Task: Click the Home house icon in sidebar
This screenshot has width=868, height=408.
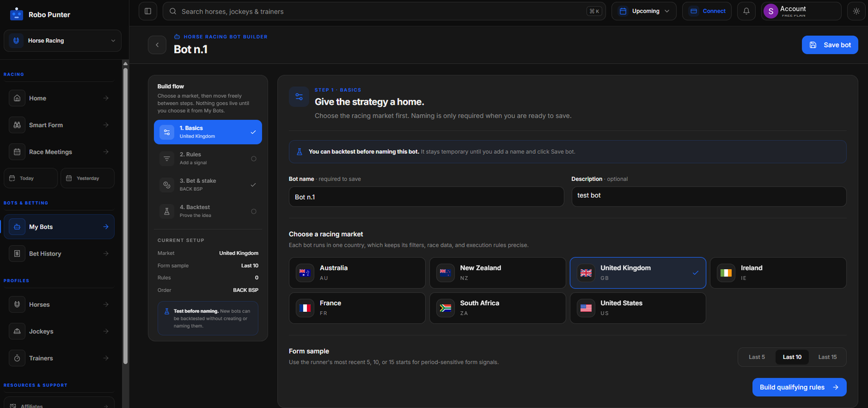Action: [17, 98]
